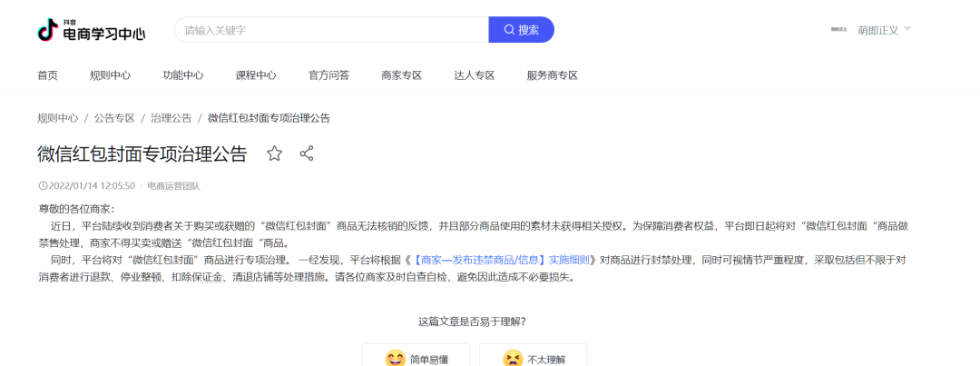
Task: Focus the 请输入关键字 search field
Action: pyautogui.click(x=331, y=29)
